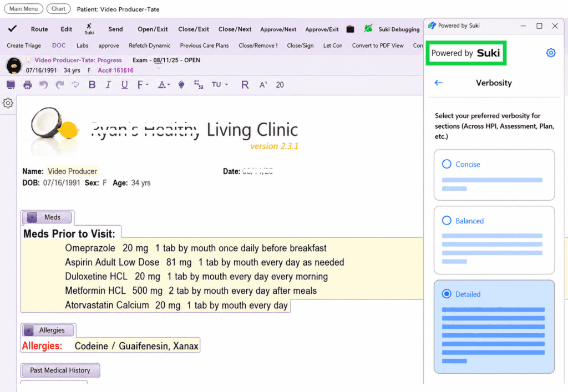Click the Acc# 161616 link
The image size is (568, 392).
(x=115, y=70)
